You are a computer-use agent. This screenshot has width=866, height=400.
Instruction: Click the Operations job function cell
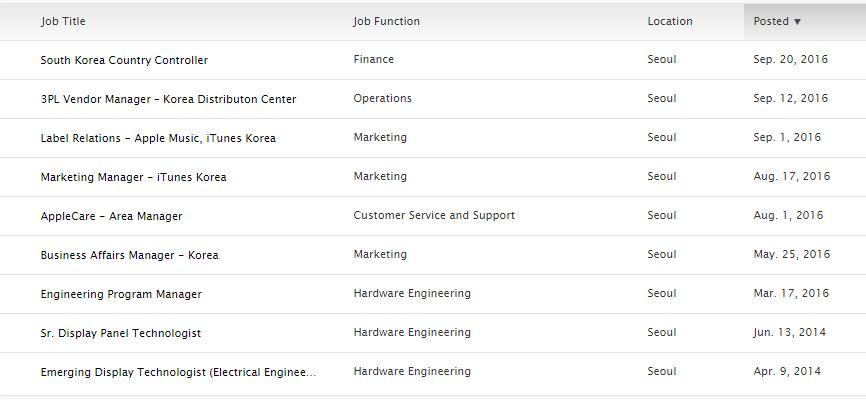[x=382, y=98]
